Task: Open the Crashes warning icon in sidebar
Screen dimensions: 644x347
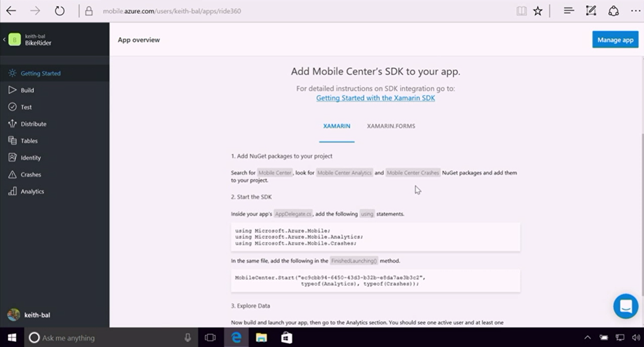Action: (12, 175)
